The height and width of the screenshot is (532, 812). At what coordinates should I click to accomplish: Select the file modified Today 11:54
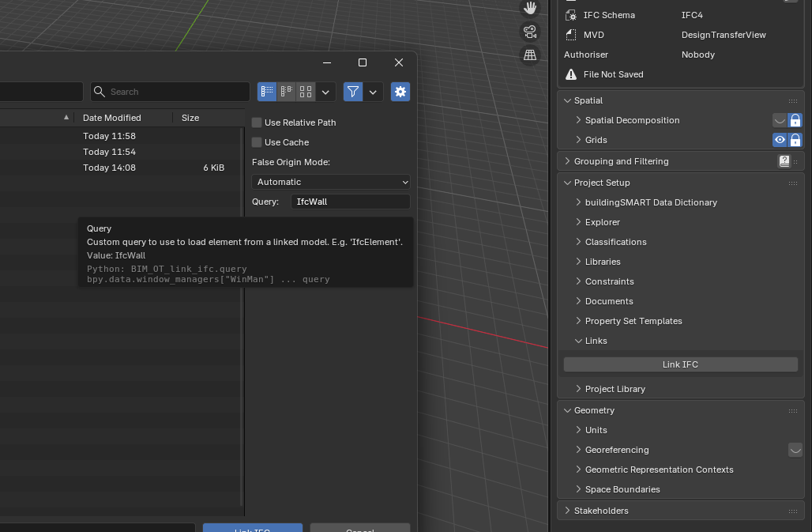(121, 152)
